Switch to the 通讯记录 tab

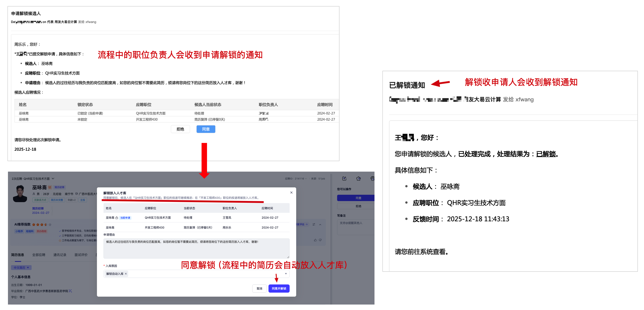[x=60, y=255]
